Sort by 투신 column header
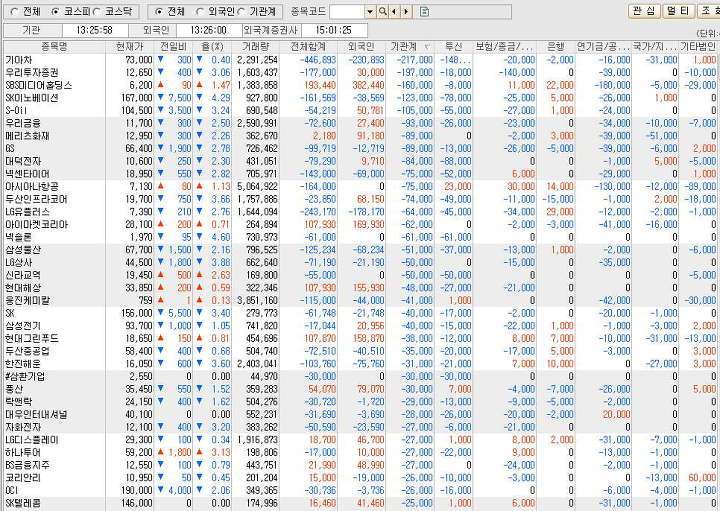Image resolution: width=720 pixels, height=511 pixels. coord(454,46)
